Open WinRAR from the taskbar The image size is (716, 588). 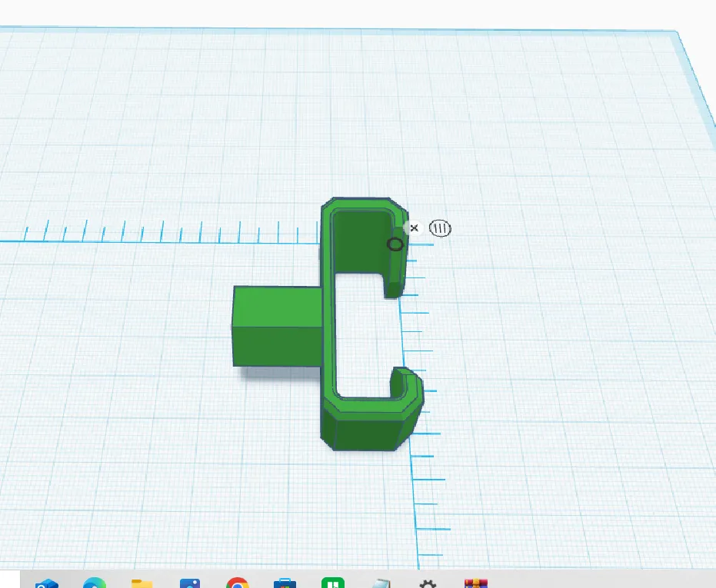476,583
